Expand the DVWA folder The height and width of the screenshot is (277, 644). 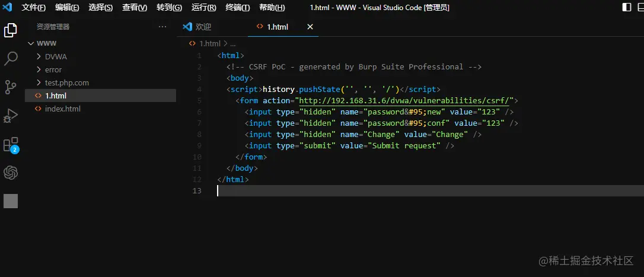[x=39, y=57]
